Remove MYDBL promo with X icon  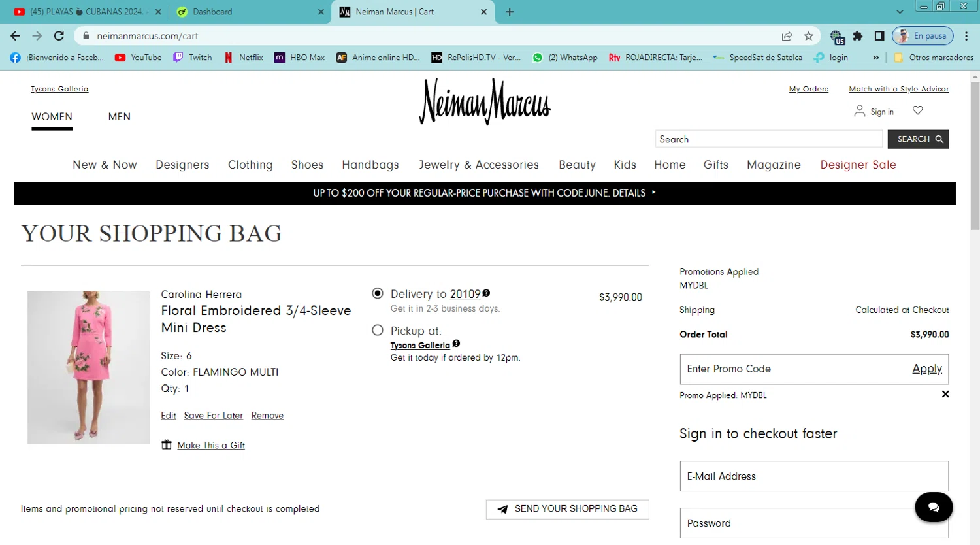coord(945,394)
